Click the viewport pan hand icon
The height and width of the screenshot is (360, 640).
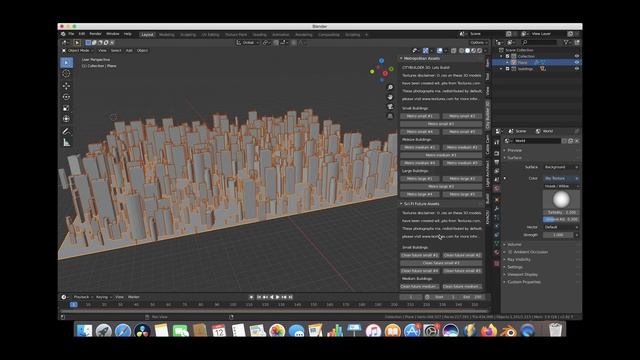(x=390, y=97)
